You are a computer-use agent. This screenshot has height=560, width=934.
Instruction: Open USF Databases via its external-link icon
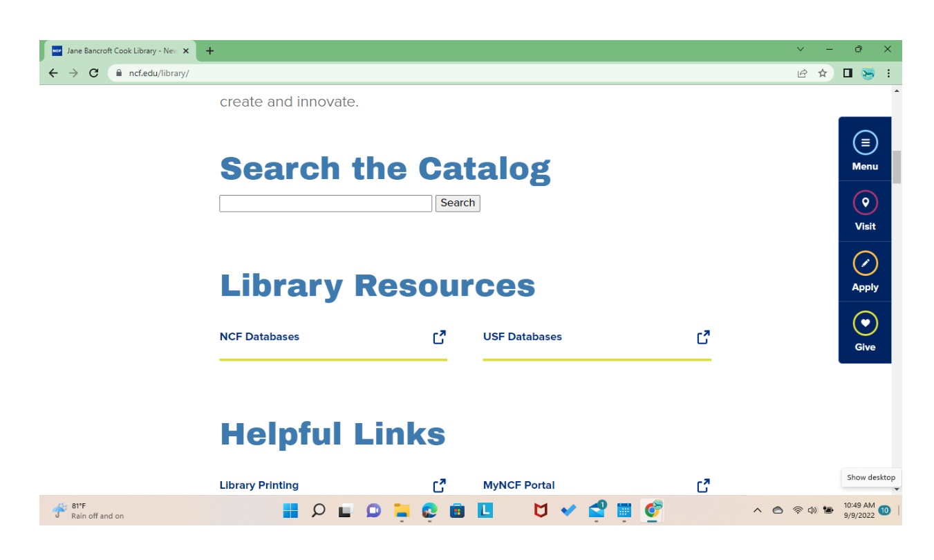[x=703, y=337]
